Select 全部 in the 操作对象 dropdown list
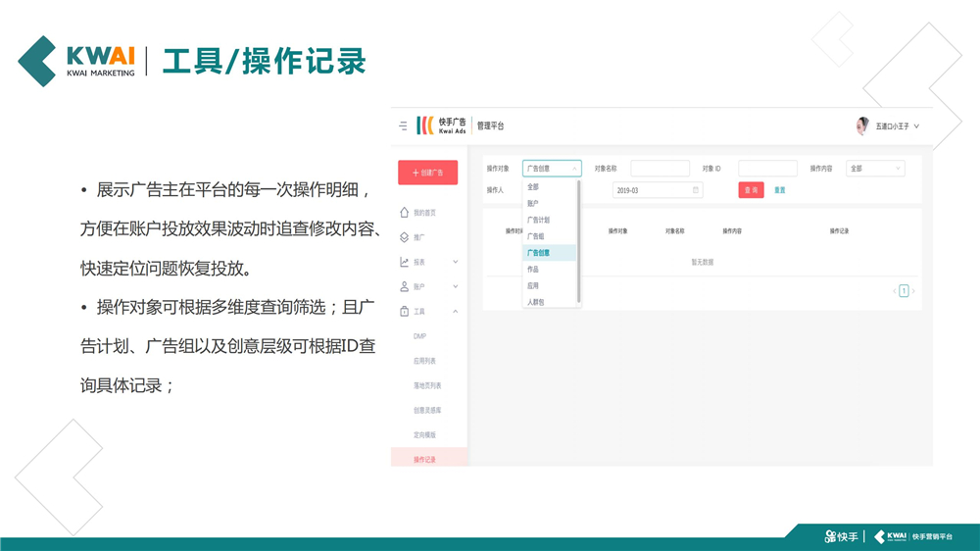Image resolution: width=980 pixels, height=551 pixels. click(550, 187)
